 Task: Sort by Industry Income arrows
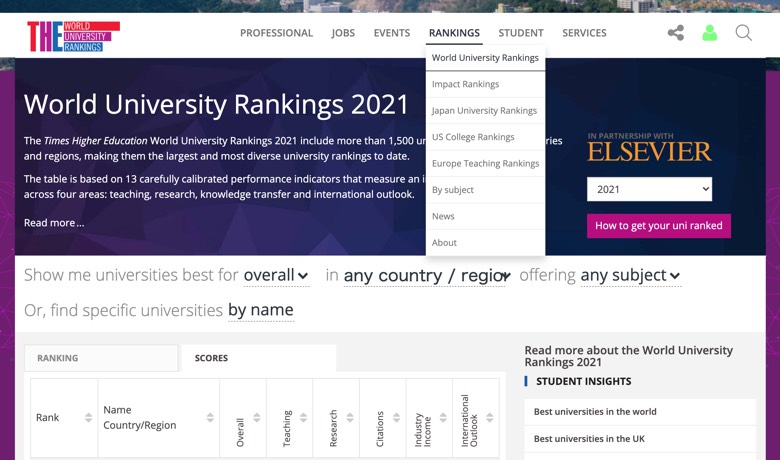(x=443, y=418)
